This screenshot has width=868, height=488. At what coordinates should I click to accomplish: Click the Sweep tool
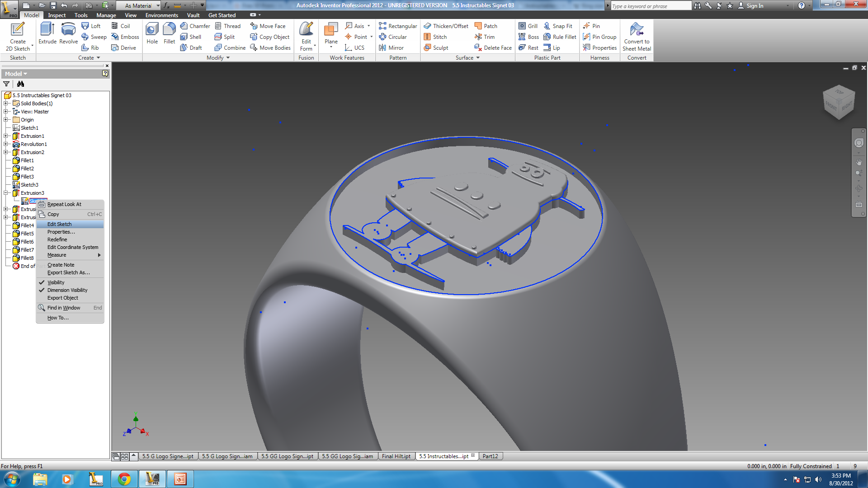click(94, 37)
